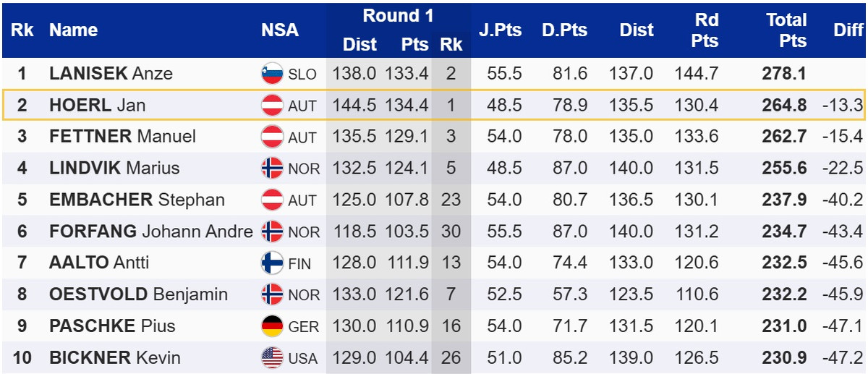Click the Round 1 header group
Screen dimensions: 868x374
pyautogui.click(x=397, y=16)
